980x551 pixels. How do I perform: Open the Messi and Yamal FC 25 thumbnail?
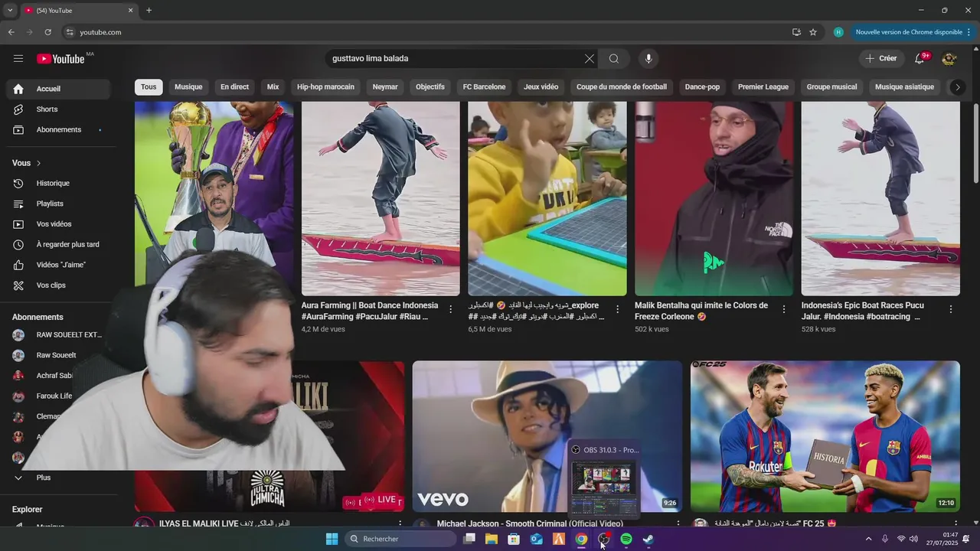pos(825,436)
